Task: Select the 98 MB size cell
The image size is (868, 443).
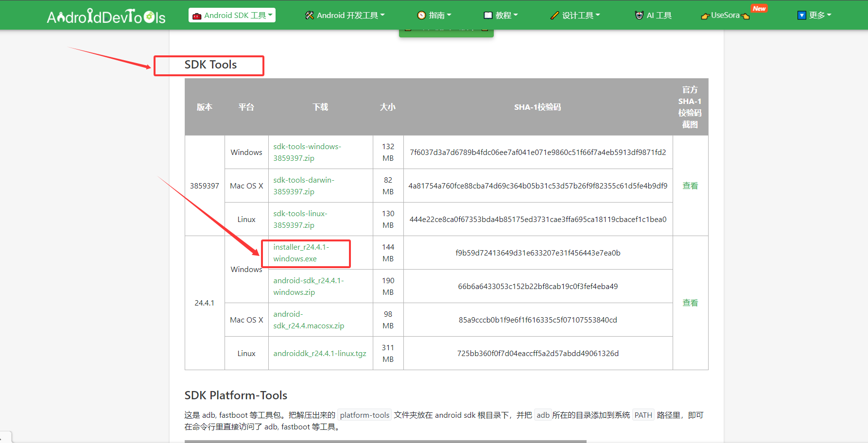Action: pyautogui.click(x=388, y=320)
